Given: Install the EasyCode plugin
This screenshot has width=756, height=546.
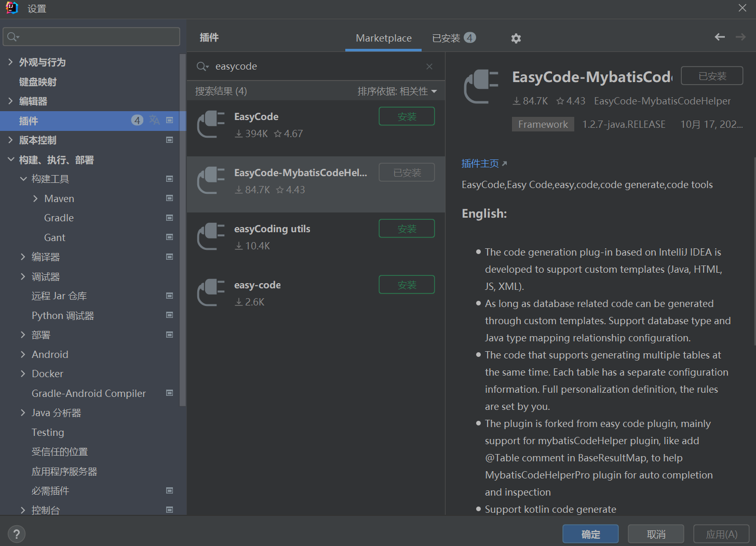Looking at the screenshot, I should [x=407, y=116].
